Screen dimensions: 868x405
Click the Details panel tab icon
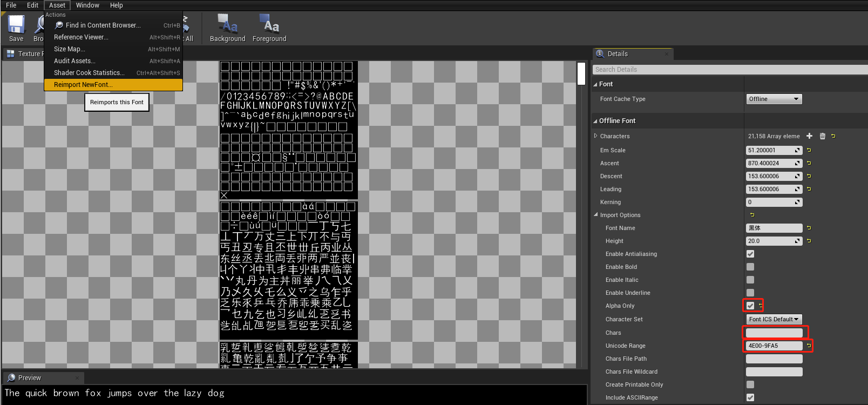pos(600,53)
